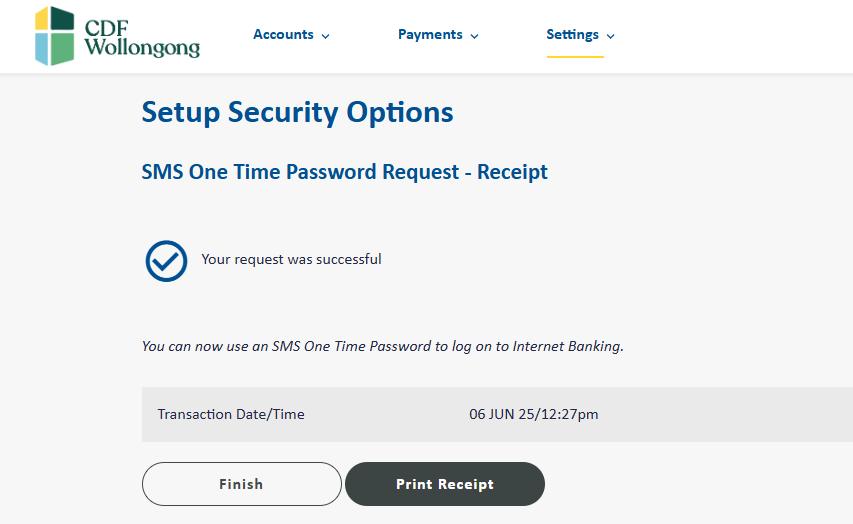This screenshot has width=853, height=524.
Task: Expand the chevron beside Settings
Action: click(610, 36)
